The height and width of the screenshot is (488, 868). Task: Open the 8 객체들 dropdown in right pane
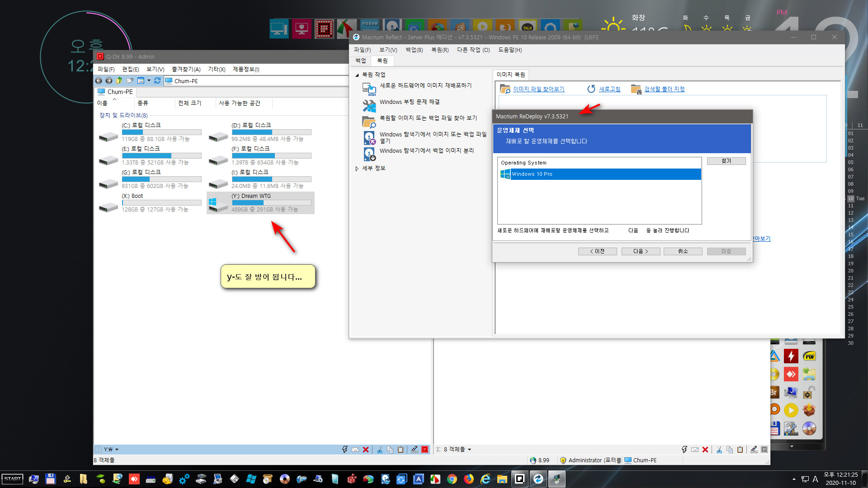click(x=469, y=450)
